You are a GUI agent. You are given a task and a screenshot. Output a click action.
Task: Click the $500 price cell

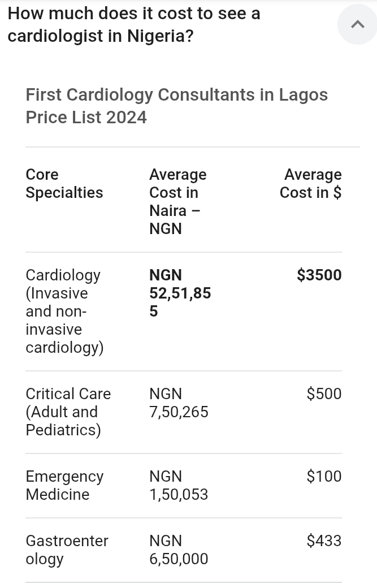pos(324,394)
